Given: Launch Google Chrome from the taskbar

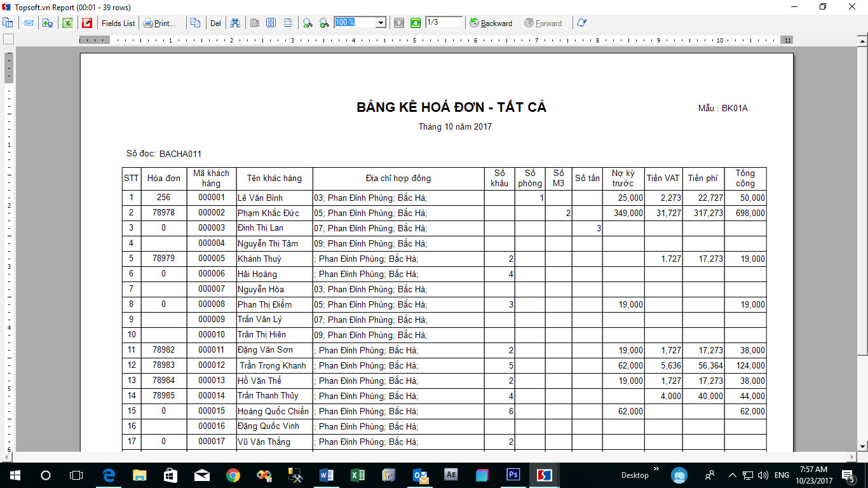Looking at the screenshot, I should [233, 475].
